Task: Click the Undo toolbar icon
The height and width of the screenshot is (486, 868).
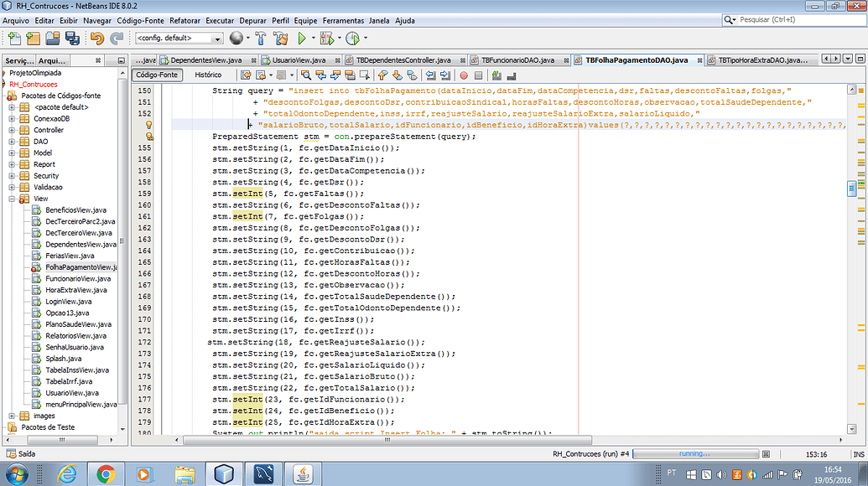Action: click(96, 39)
